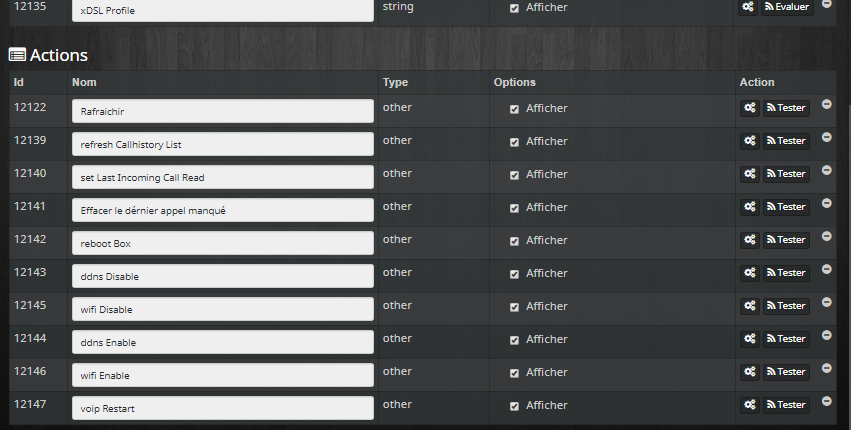
Task: Uncheck Afficher for Rafraichir action
Action: click(515, 109)
